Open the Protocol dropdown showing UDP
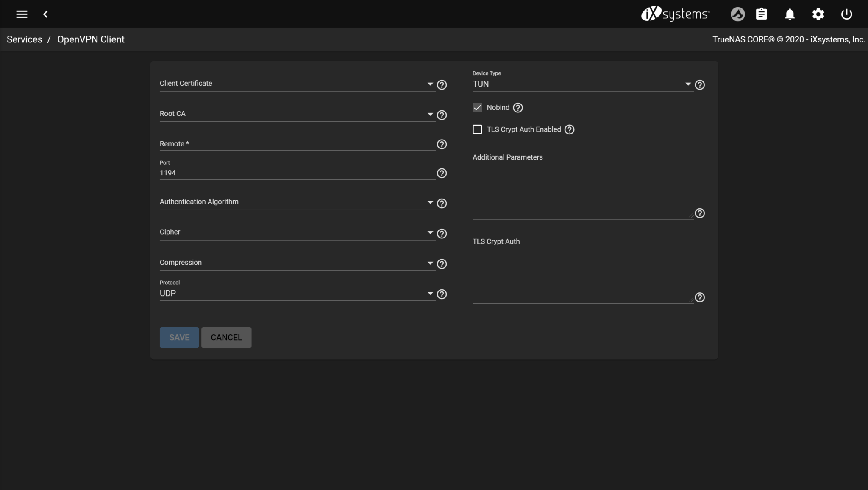Viewport: 868px width, 490px height. 297,293
